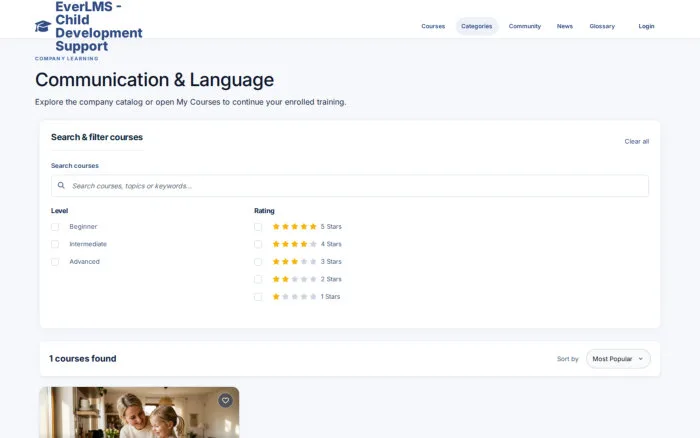This screenshot has width=700, height=438.
Task: Click the 4 Stars rating stars
Action: [x=295, y=244]
